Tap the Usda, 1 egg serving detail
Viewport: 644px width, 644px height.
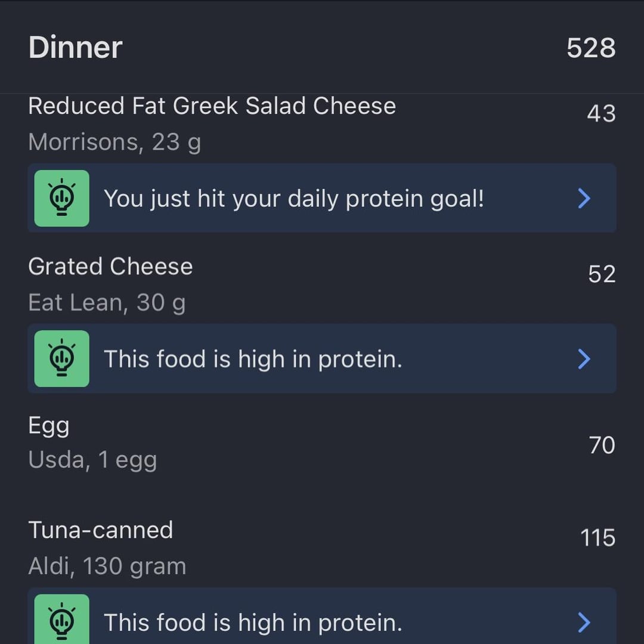(x=93, y=460)
